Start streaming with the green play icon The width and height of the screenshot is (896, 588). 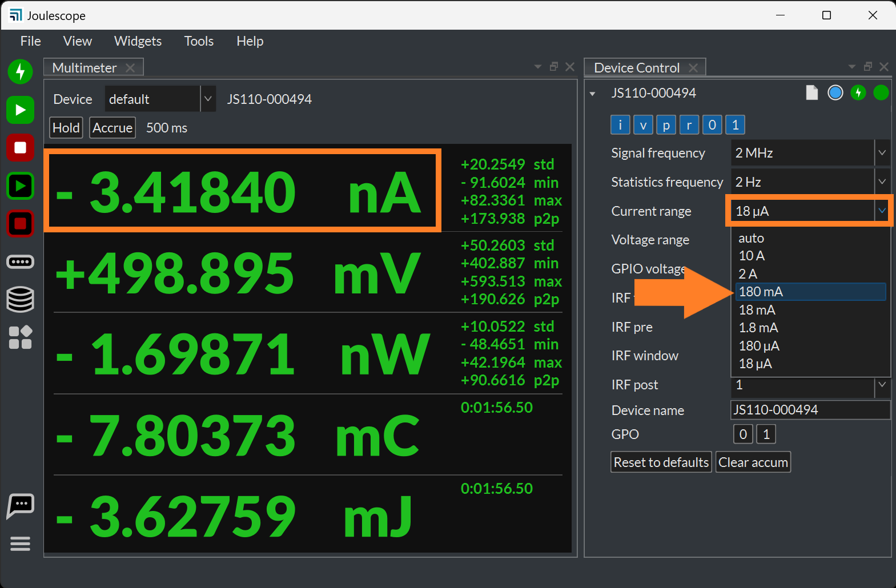pos(21,110)
